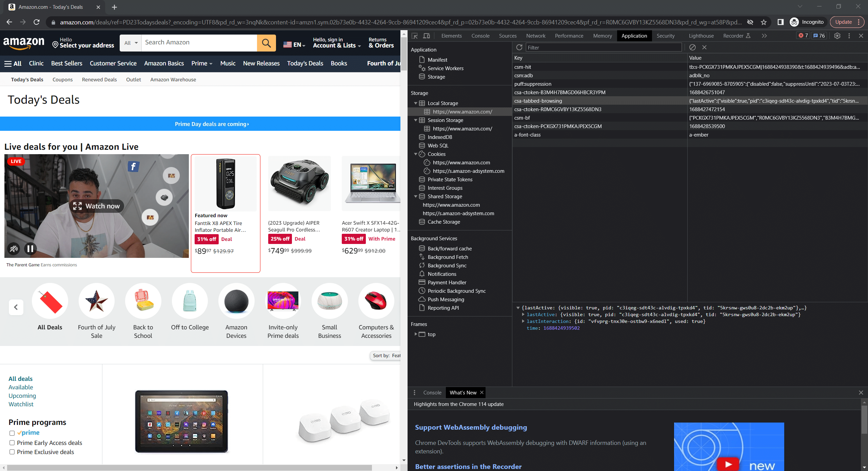Open the EN language dropdown
Viewport: 868px width, 471px height.
pos(294,44)
